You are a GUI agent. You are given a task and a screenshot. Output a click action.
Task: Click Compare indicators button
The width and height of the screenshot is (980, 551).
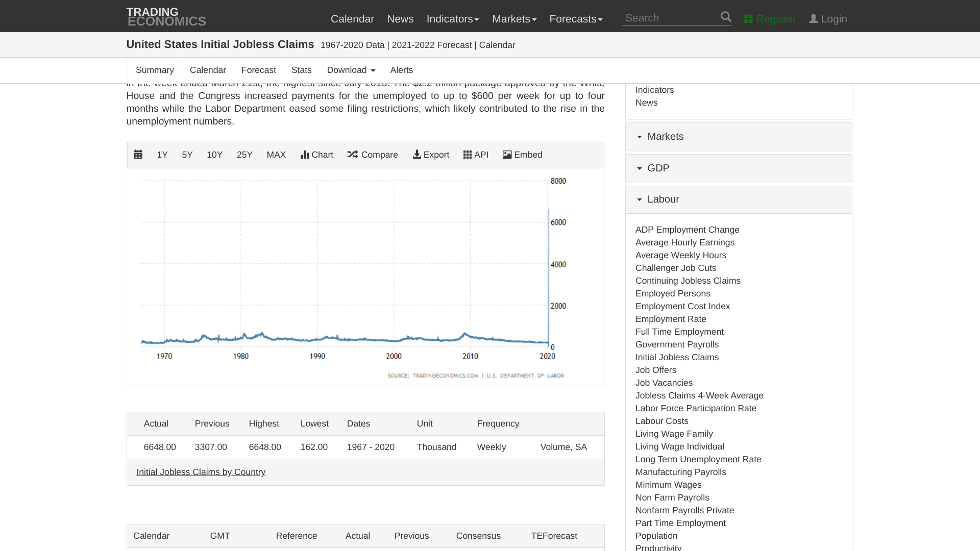[373, 155]
